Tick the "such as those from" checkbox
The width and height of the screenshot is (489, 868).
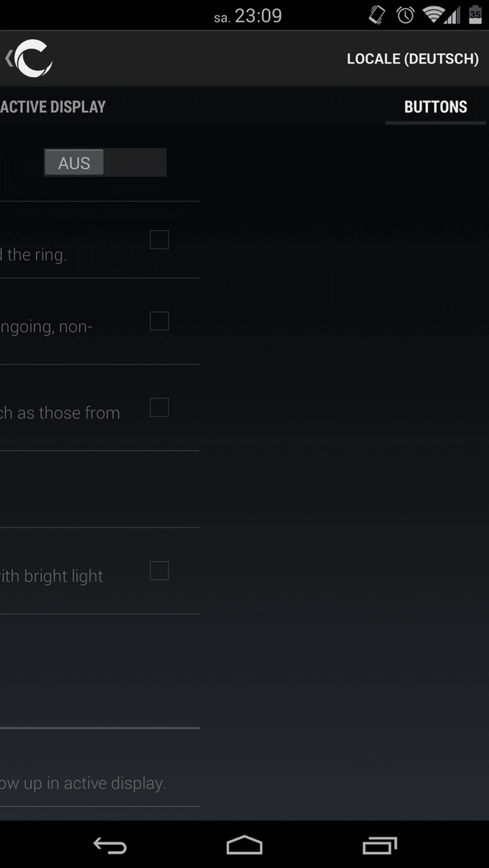point(159,407)
